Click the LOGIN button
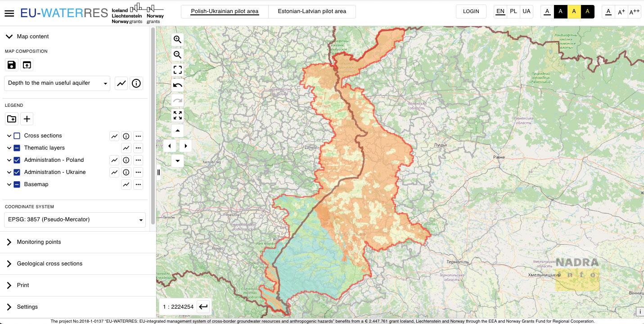 click(x=471, y=11)
